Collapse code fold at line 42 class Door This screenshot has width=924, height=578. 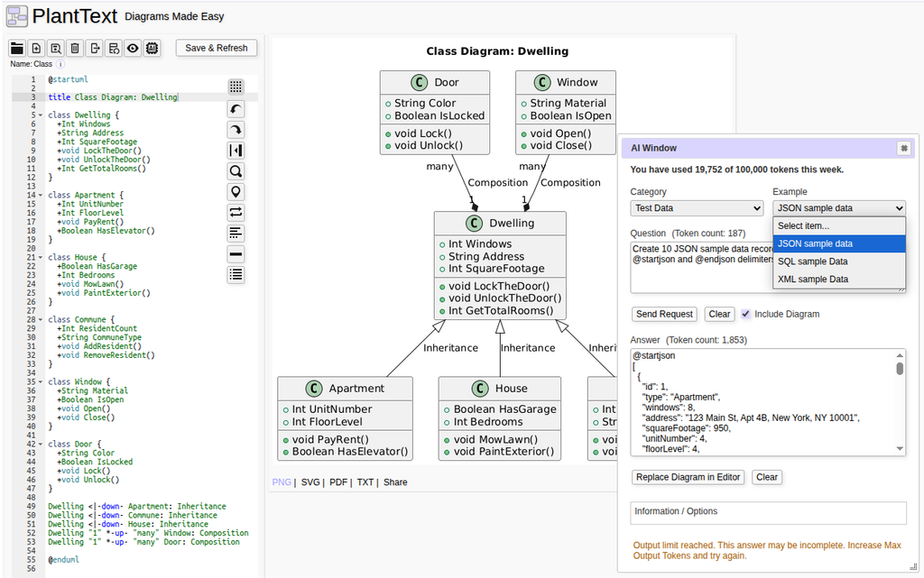pos(41,445)
